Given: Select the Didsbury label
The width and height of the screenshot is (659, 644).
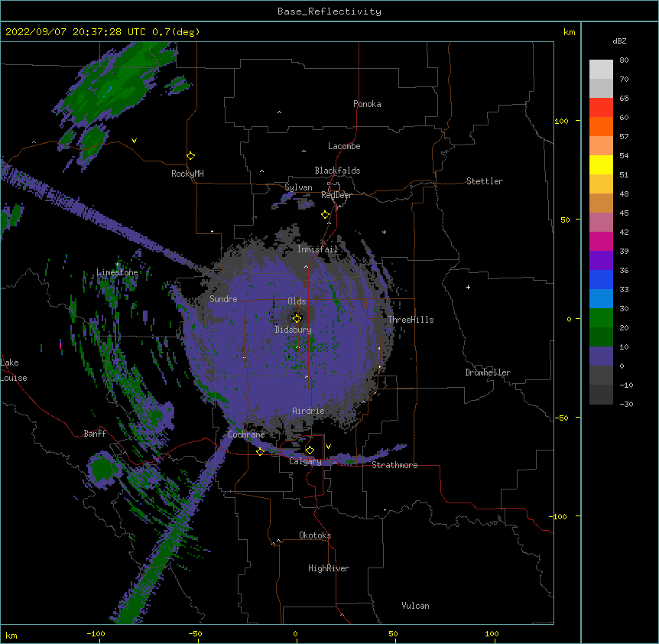Looking at the screenshot, I should 293,330.
